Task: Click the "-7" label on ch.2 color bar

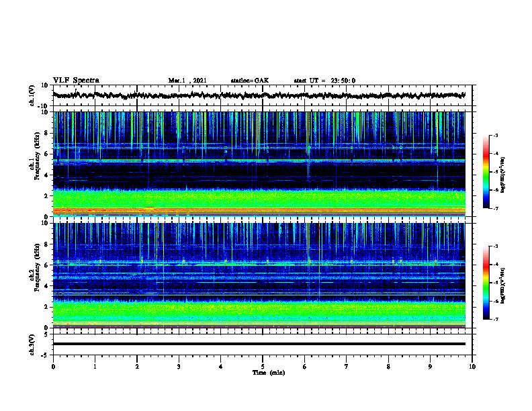Action: (495, 319)
